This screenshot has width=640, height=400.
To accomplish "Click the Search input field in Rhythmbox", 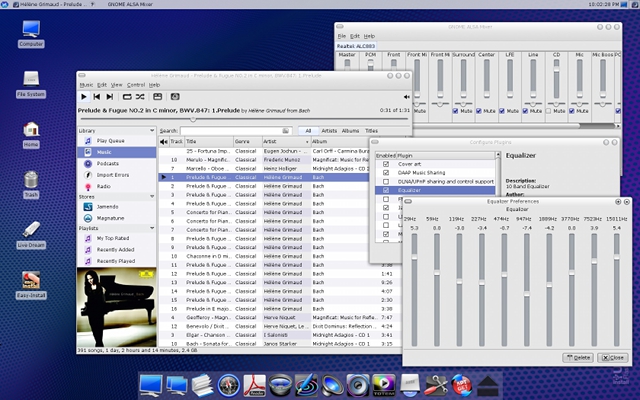I will coord(236,131).
